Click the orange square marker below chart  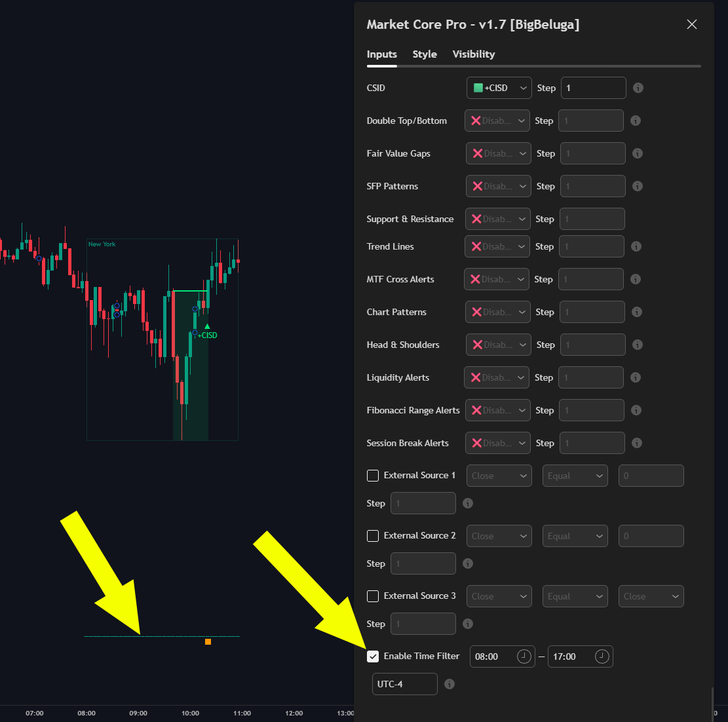tap(208, 641)
